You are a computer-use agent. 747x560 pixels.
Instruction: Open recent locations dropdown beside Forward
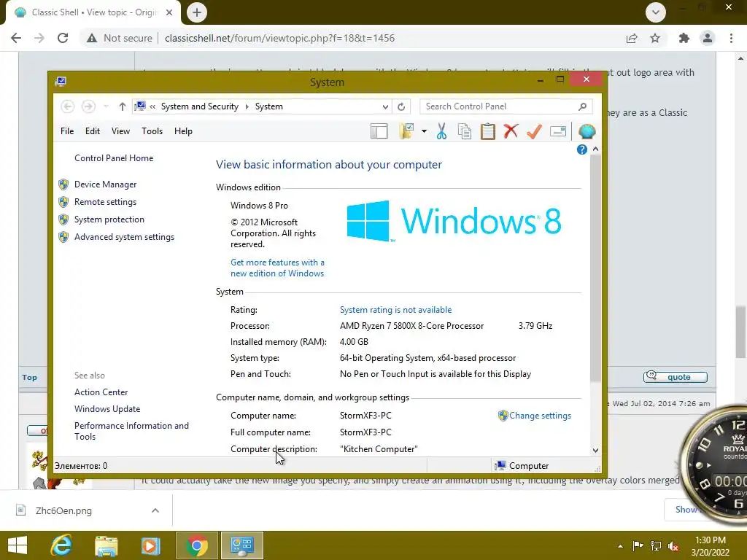pos(106,106)
